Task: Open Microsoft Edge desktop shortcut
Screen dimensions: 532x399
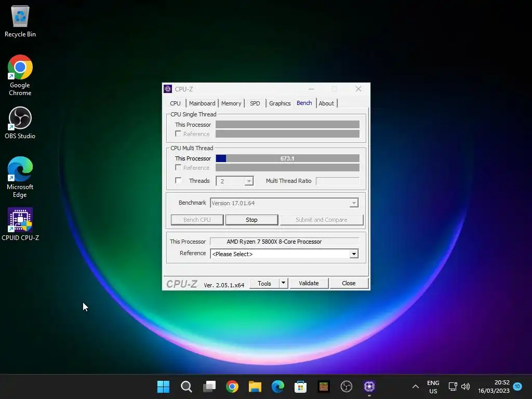Action: point(20,177)
